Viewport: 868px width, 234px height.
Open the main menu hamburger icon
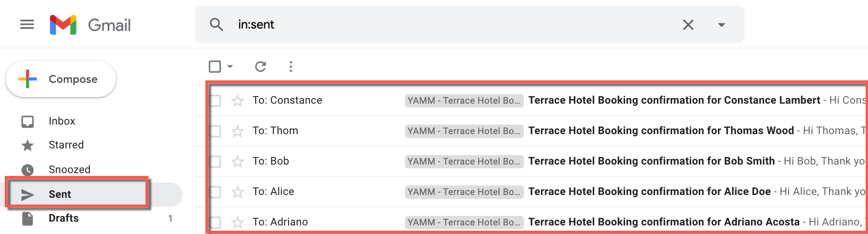27,24
